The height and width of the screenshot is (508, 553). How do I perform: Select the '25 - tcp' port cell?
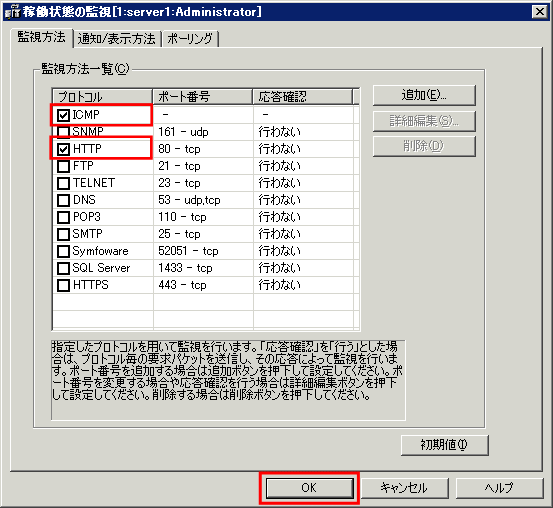pos(203,234)
